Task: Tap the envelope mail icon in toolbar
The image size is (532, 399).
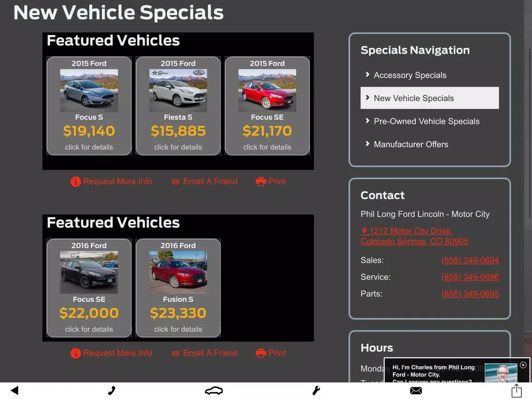Action: pos(416,391)
